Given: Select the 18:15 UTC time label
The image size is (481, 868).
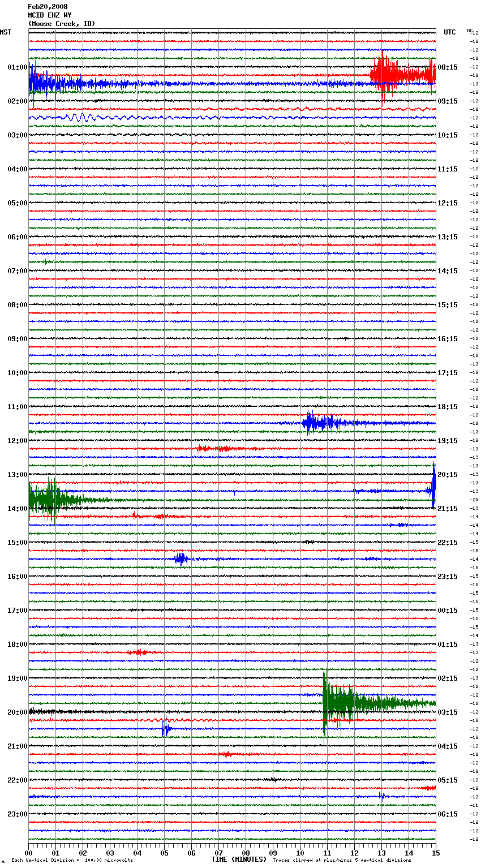Looking at the screenshot, I should (448, 407).
